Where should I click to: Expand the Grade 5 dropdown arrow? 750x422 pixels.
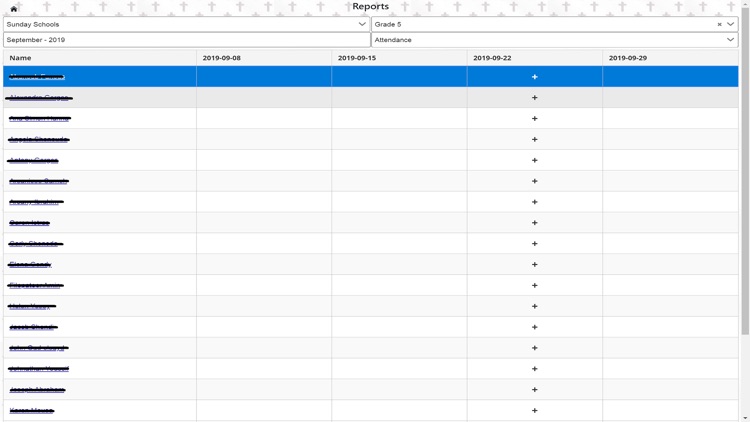point(730,24)
